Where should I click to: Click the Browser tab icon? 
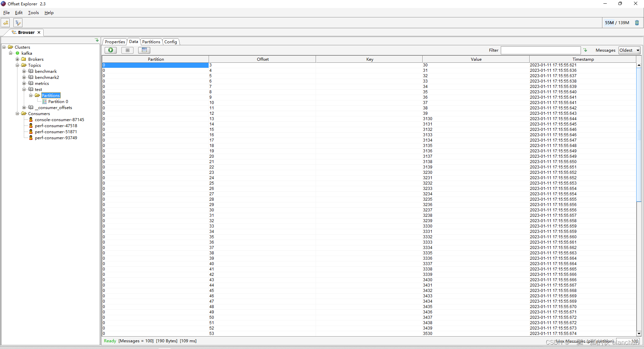coord(14,33)
